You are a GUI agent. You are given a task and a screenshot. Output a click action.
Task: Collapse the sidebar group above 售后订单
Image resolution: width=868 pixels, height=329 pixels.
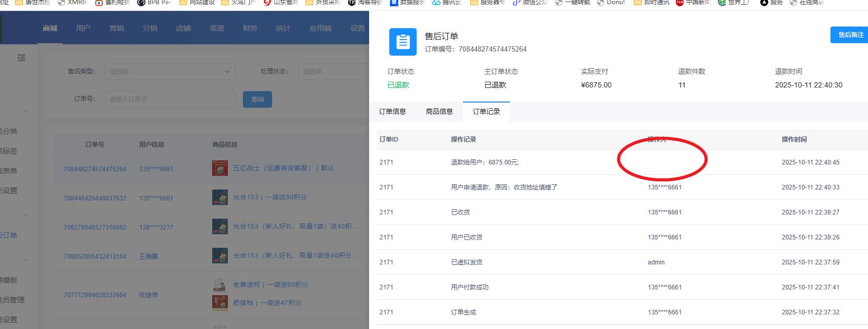click(26, 215)
